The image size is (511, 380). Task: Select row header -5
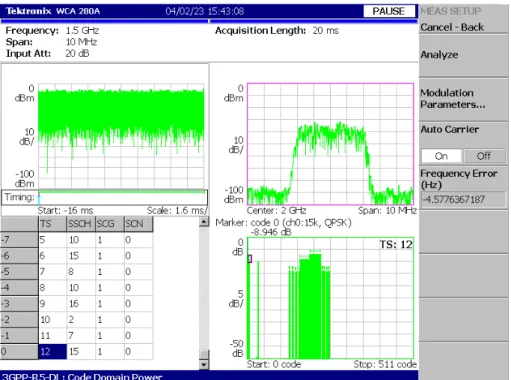pos(19,272)
